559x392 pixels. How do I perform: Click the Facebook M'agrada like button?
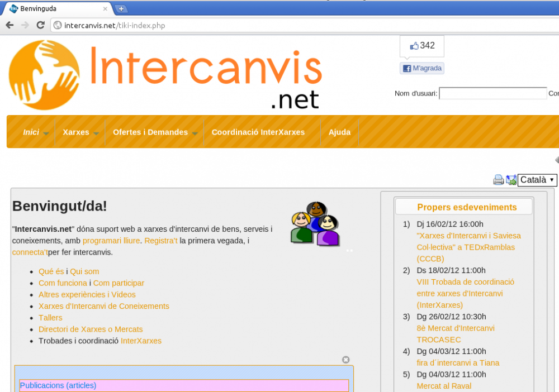(422, 68)
